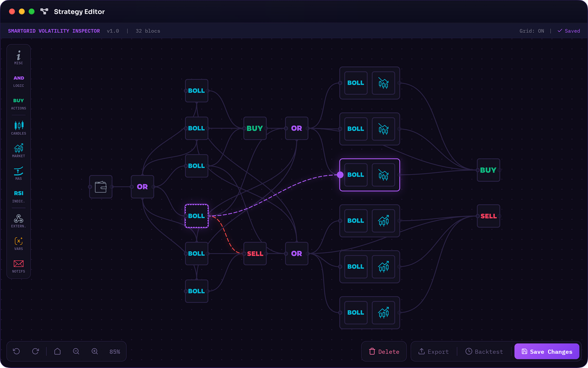Select the RSI Indic. palette item
The height and width of the screenshot is (368, 588).
pos(19,196)
